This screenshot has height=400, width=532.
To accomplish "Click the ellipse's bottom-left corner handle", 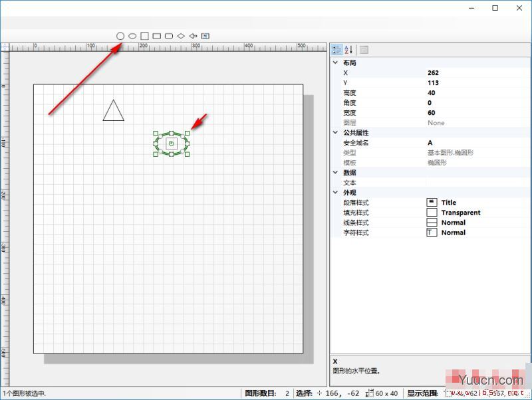I will [156, 154].
